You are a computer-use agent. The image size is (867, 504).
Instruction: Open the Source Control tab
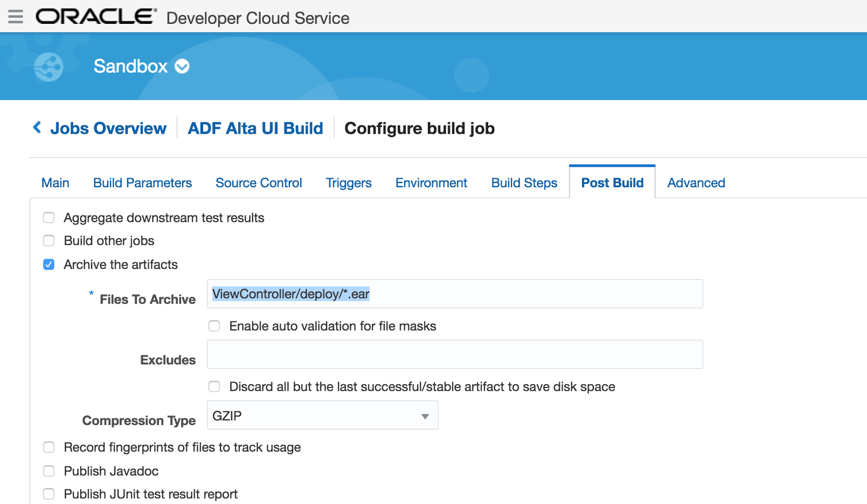click(x=258, y=182)
